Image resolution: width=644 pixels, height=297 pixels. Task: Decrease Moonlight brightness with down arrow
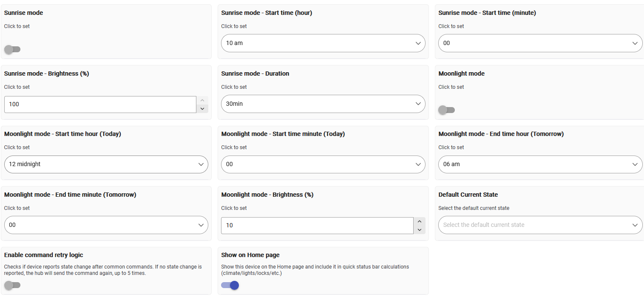coord(419,230)
